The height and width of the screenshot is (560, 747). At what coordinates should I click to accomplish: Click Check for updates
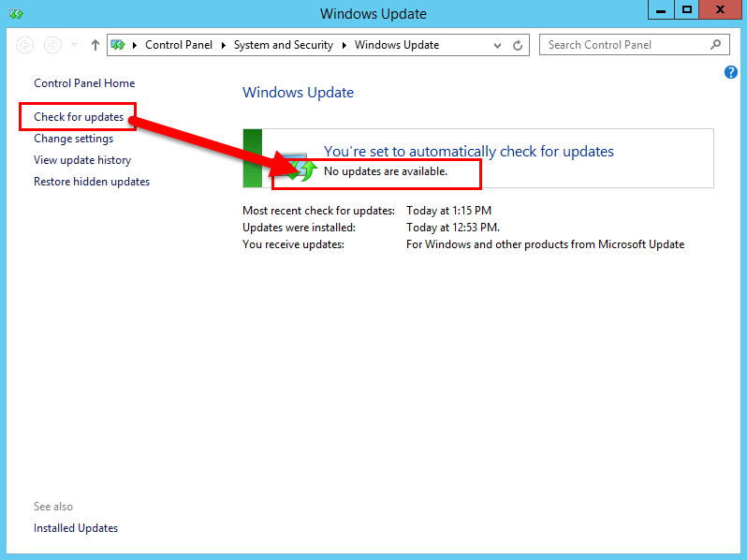pyautogui.click(x=79, y=117)
